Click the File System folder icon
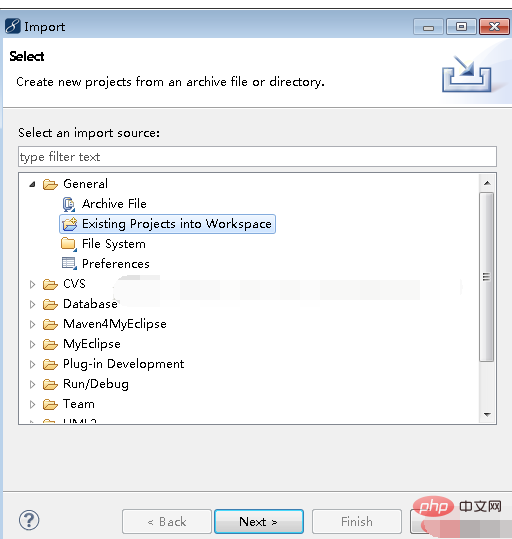The height and width of the screenshot is (539, 512). [68, 244]
